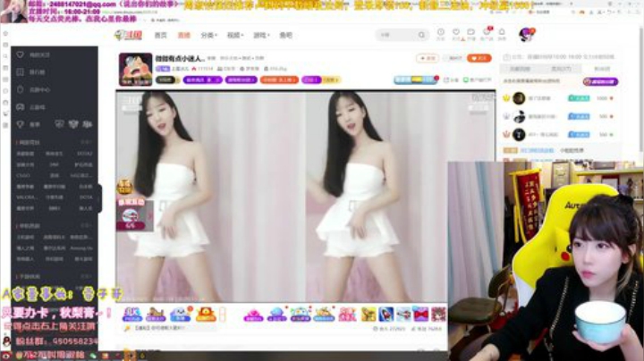Open the first-ranked viewer's avatar with crown
Image resolution: width=644 pixels, height=361 pixels.
[x=519, y=98]
